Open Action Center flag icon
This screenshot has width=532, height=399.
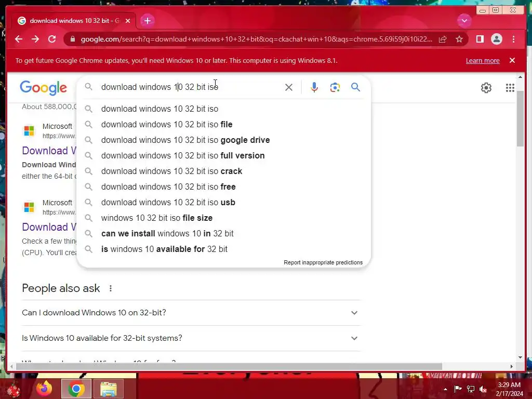coord(458,389)
